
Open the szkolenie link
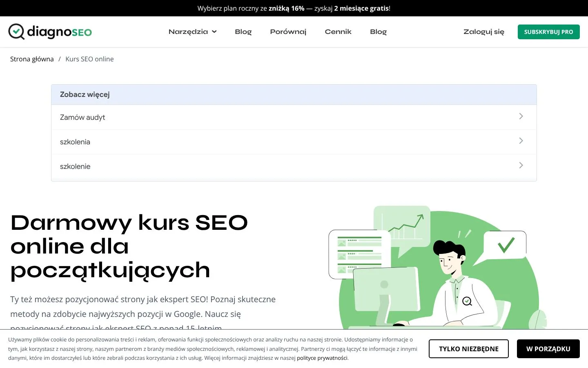click(294, 166)
